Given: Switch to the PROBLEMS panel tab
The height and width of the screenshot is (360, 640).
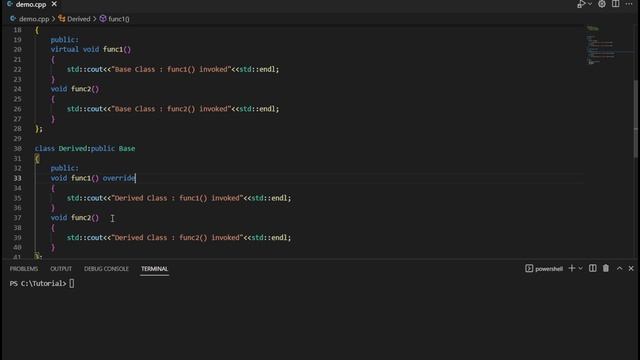Looking at the screenshot, I should click(x=24, y=269).
